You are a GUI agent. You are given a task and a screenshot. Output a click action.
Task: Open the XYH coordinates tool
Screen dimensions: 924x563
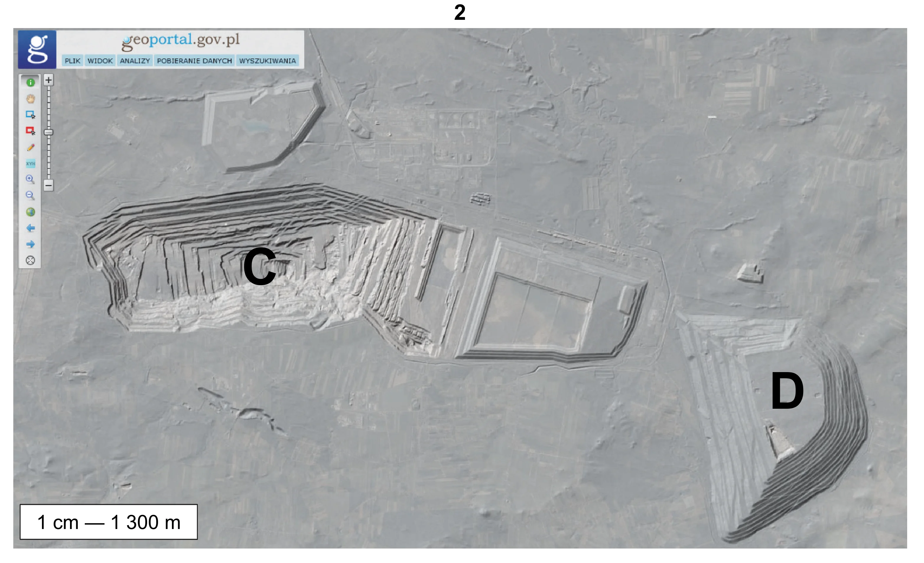coord(31,163)
